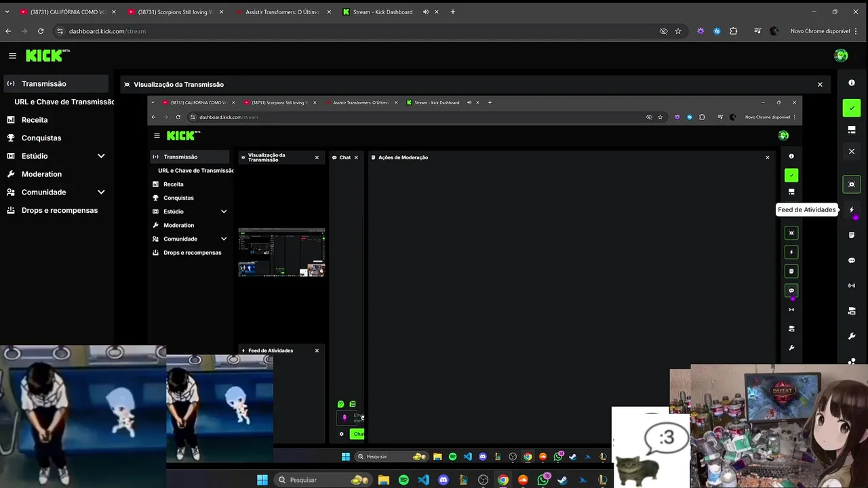Open Spotify from the taskbar
Screen dimensions: 868x488
(403, 480)
